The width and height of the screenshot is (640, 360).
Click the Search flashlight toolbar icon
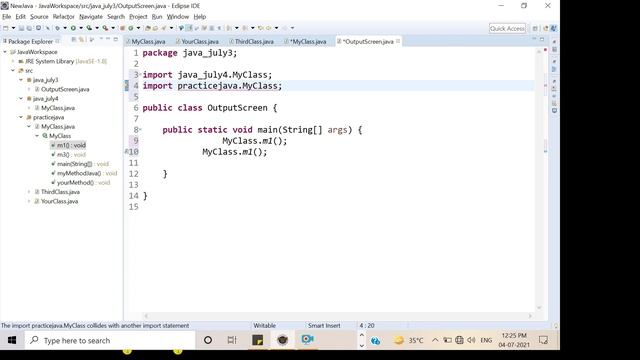164,28
